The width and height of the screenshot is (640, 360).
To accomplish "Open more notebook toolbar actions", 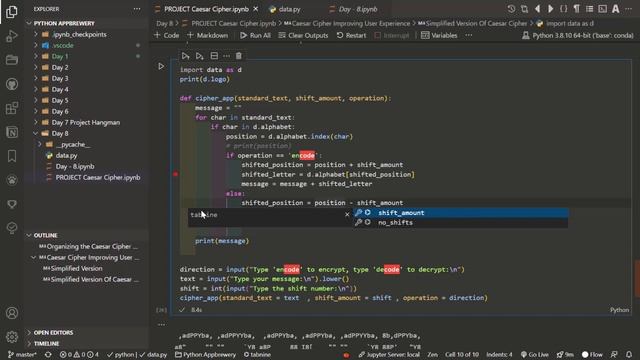I will tap(469, 36).
